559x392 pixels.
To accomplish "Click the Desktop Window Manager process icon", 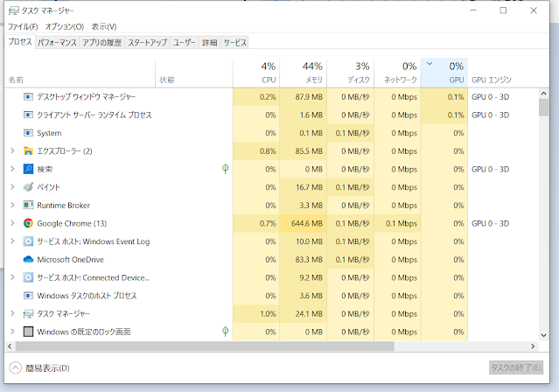I will point(28,96).
